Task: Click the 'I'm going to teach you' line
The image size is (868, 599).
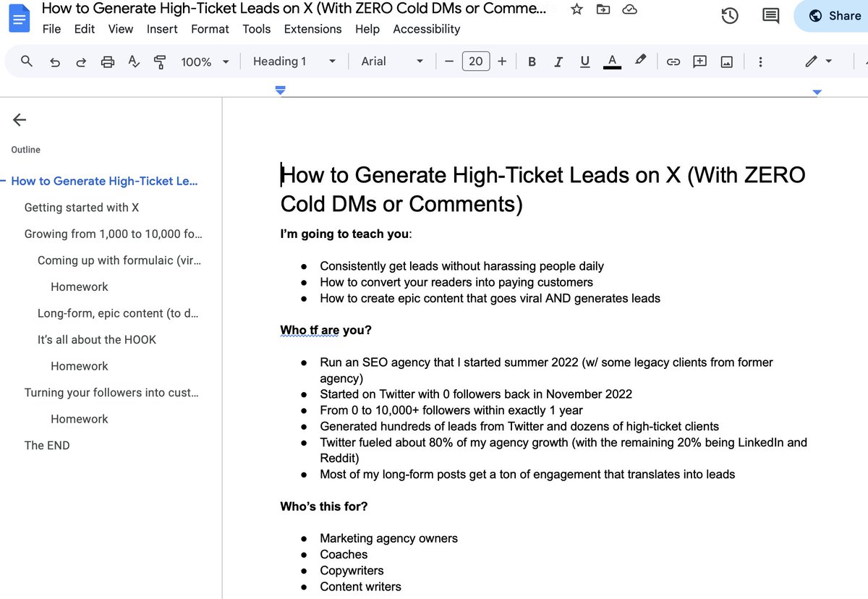Action: click(346, 234)
